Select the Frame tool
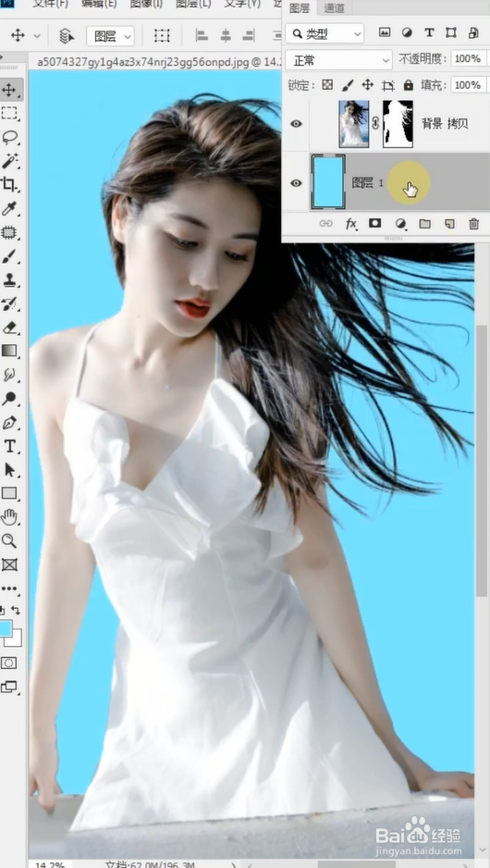490x868 pixels. coord(9,564)
